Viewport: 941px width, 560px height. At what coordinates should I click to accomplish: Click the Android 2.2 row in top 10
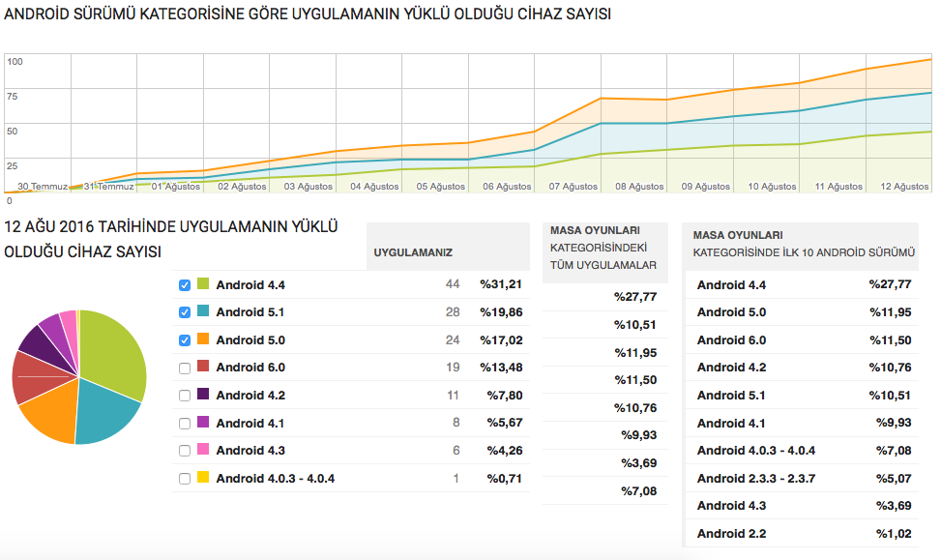(802, 534)
